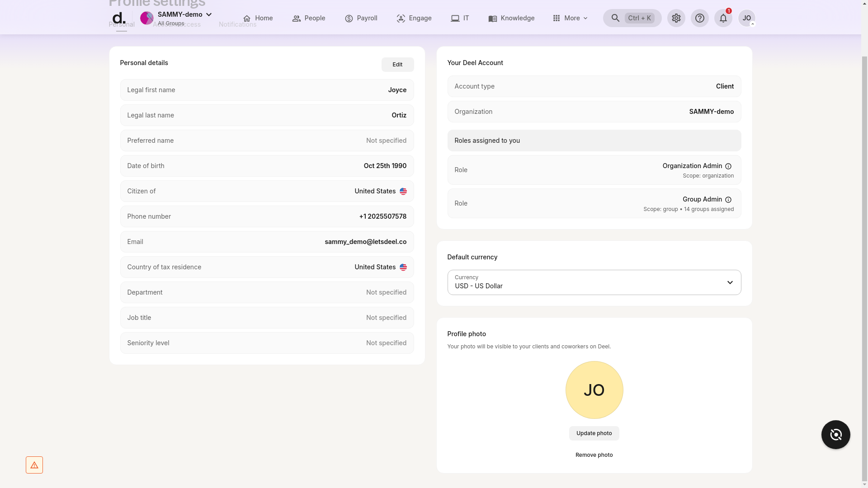Click the Deel logo icon
This screenshot has height=488, width=868.
(x=118, y=18)
